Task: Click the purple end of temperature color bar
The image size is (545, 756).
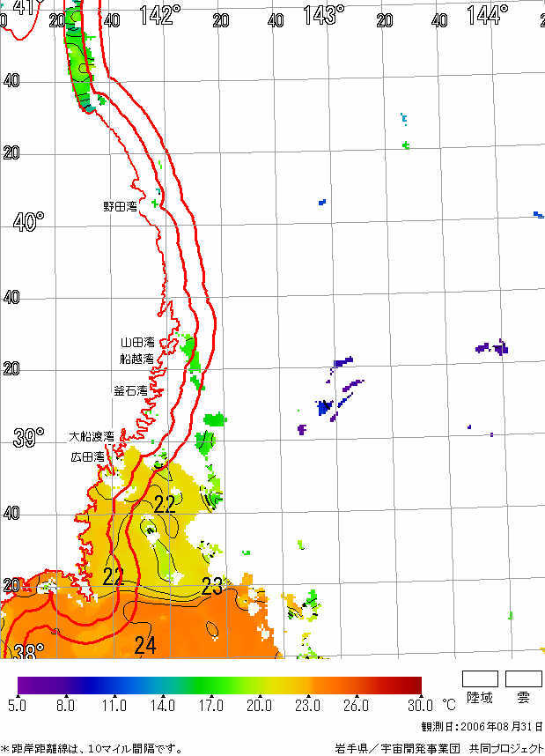Action: pos(22,686)
